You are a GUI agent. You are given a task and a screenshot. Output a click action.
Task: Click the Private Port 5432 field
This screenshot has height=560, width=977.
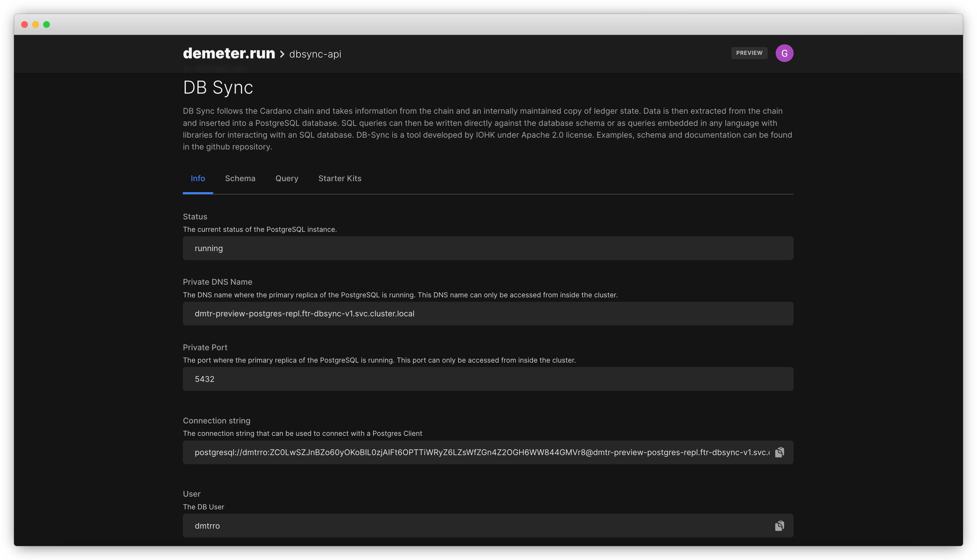(487, 379)
